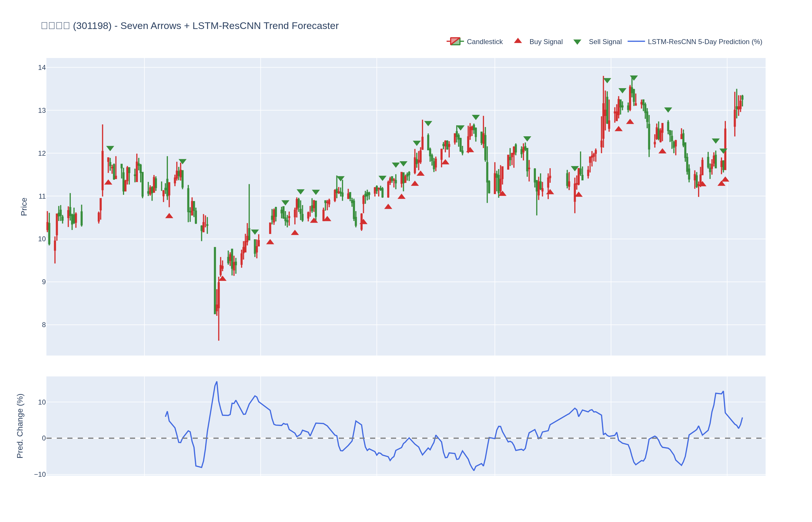Image resolution: width=812 pixels, height=522 pixels.
Task: Select the rightmost buy signal triangle on chart
Action: pyautogui.click(x=725, y=179)
